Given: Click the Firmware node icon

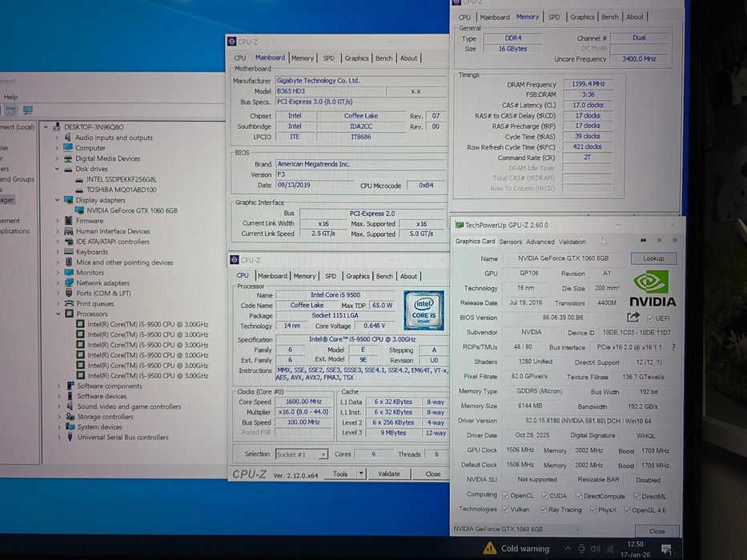Looking at the screenshot, I should pyautogui.click(x=69, y=221).
